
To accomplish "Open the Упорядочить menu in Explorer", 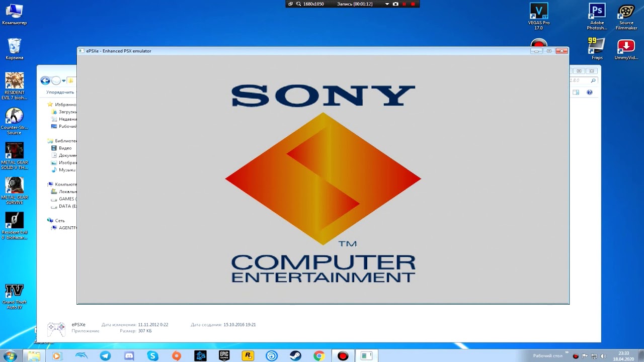I will click(x=60, y=92).
